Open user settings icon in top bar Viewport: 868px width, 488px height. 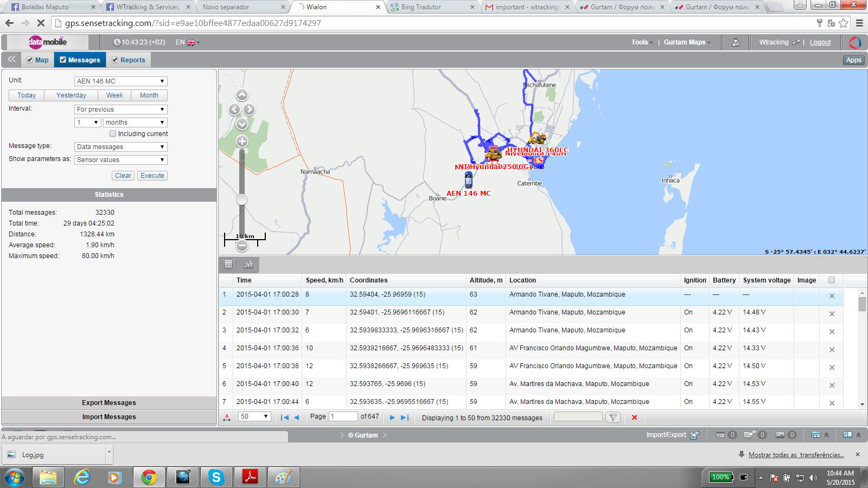736,42
